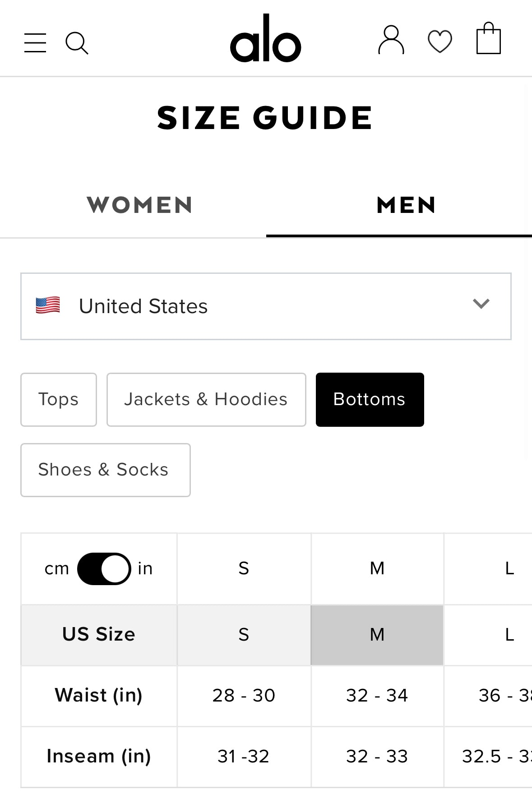Expand the United States country dropdown
Viewport: 532px width, 808px height.
coord(265,306)
